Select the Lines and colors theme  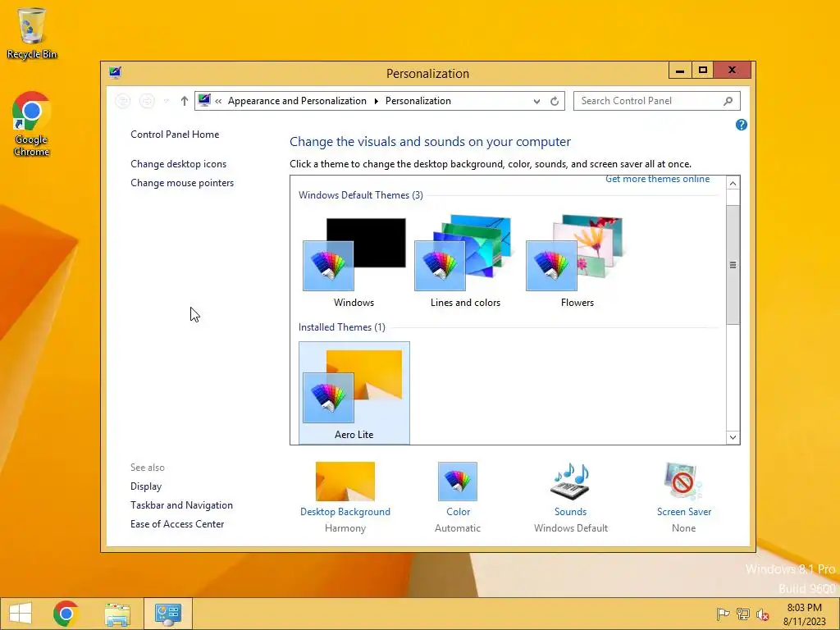point(466,262)
